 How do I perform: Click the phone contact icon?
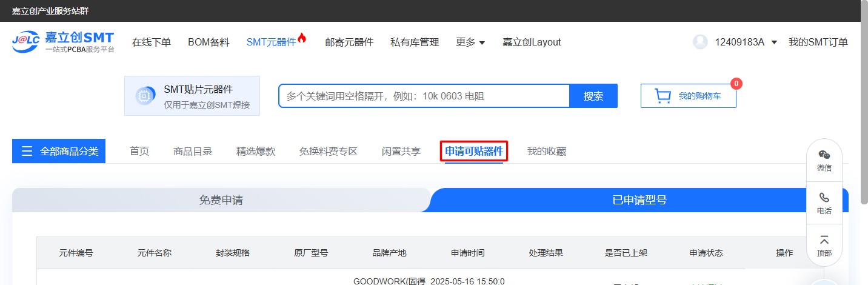(824, 198)
